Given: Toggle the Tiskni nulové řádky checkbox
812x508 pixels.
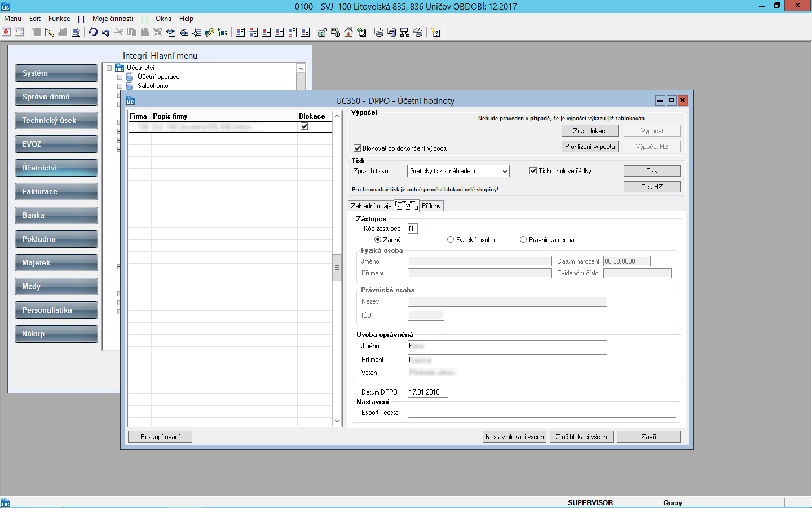Looking at the screenshot, I should tap(533, 171).
